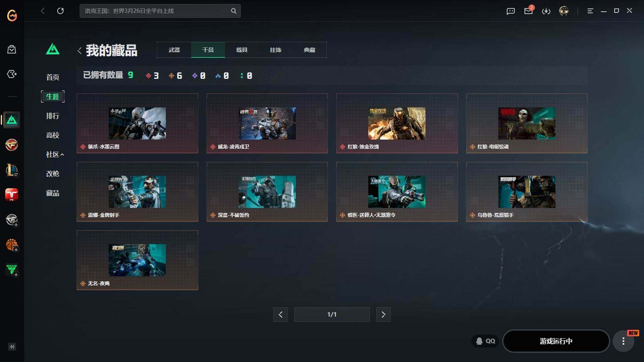This screenshot has width=644, height=362.
Task: Open the 蜂医-送葬人 skin thumbnail
Action: [x=397, y=192]
